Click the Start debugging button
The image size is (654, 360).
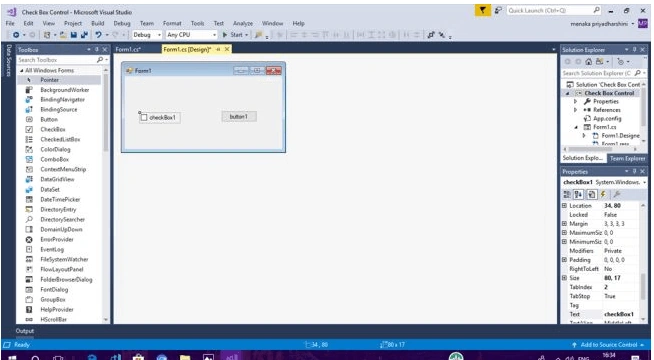tap(235, 35)
